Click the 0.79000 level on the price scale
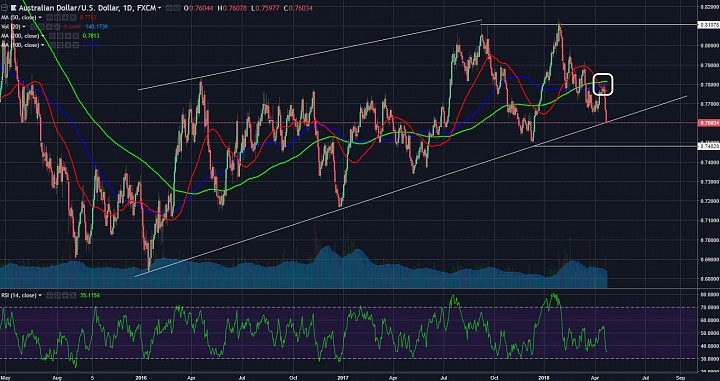The image size is (720, 381). 709,65
